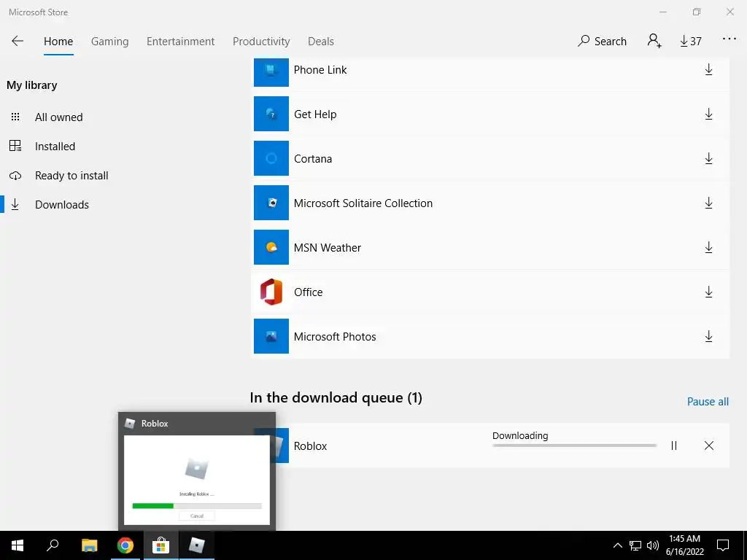Download Cortana via its arrow
Screen dimensions: 747x560
pos(708,158)
